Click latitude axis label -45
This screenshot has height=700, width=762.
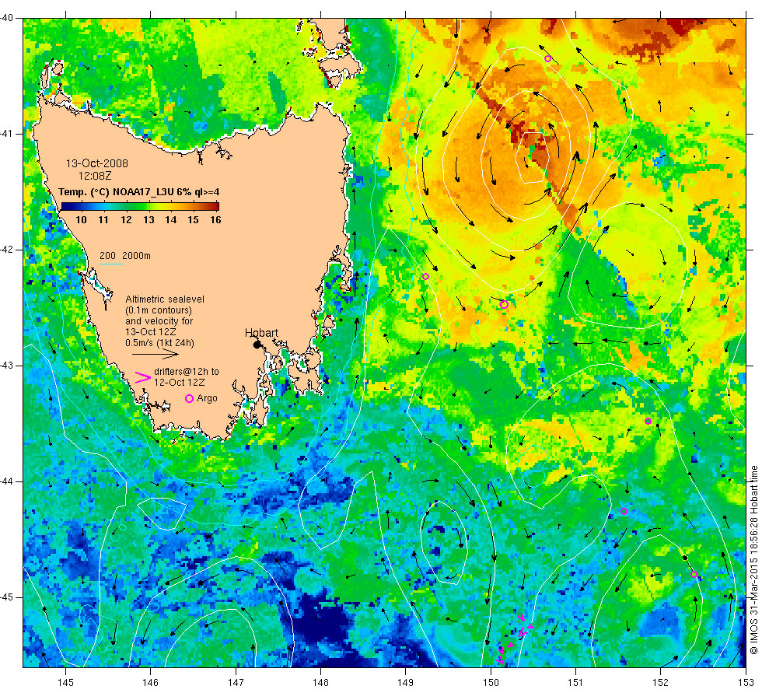(x=7, y=597)
